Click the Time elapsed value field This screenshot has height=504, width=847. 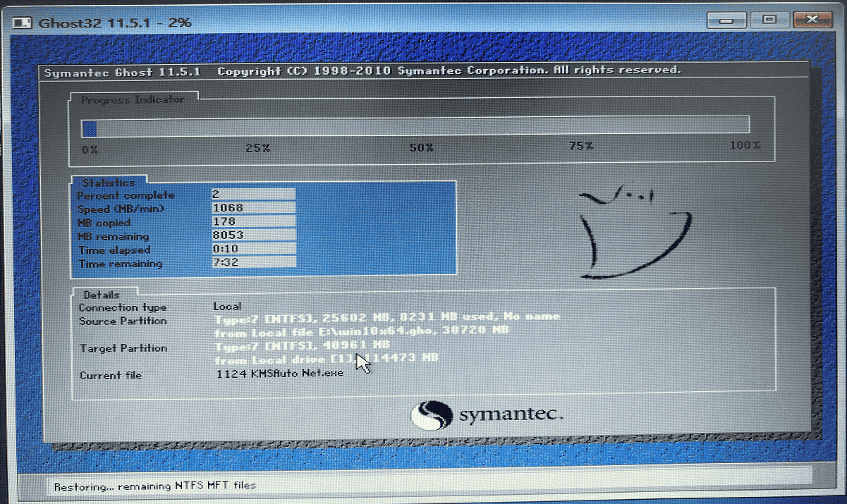253,250
